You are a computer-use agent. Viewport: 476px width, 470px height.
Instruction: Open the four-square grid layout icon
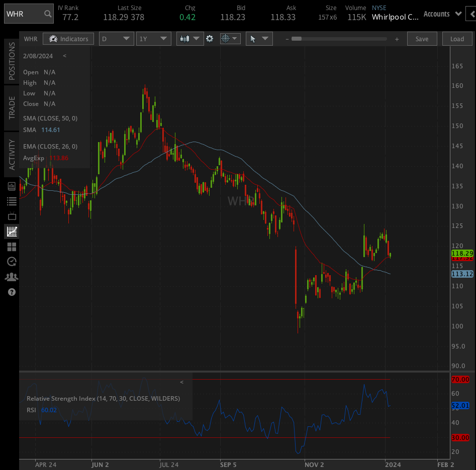pos(12,247)
